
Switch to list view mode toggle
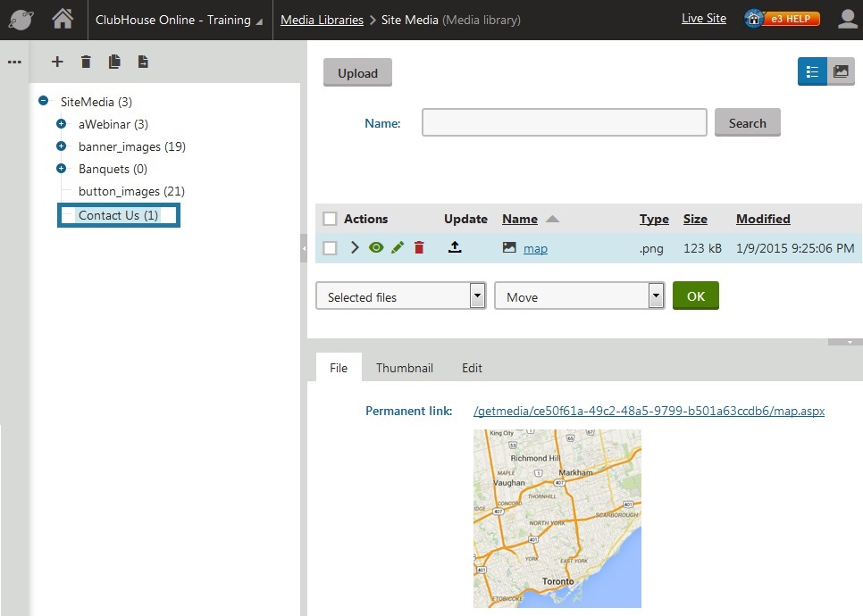[x=812, y=72]
